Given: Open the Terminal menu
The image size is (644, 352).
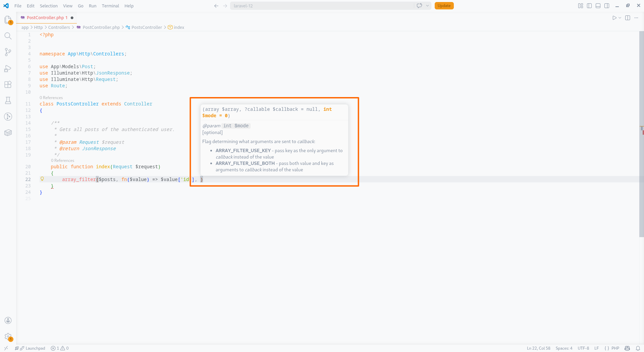Looking at the screenshot, I should tap(110, 6).
